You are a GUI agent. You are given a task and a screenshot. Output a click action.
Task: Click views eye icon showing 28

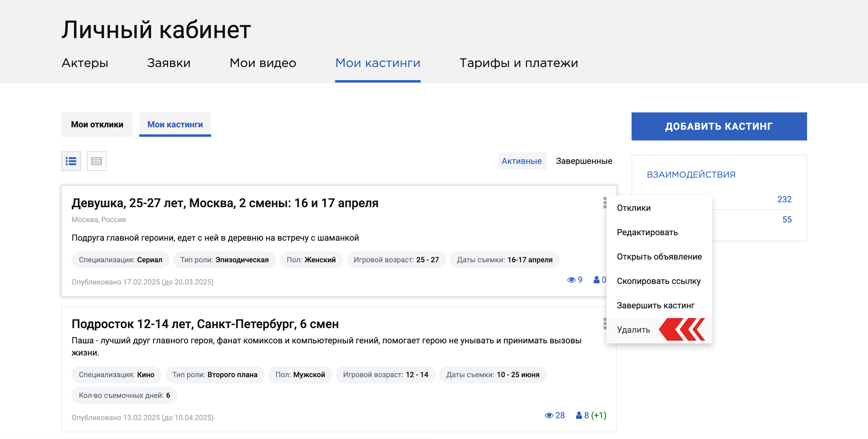click(549, 415)
